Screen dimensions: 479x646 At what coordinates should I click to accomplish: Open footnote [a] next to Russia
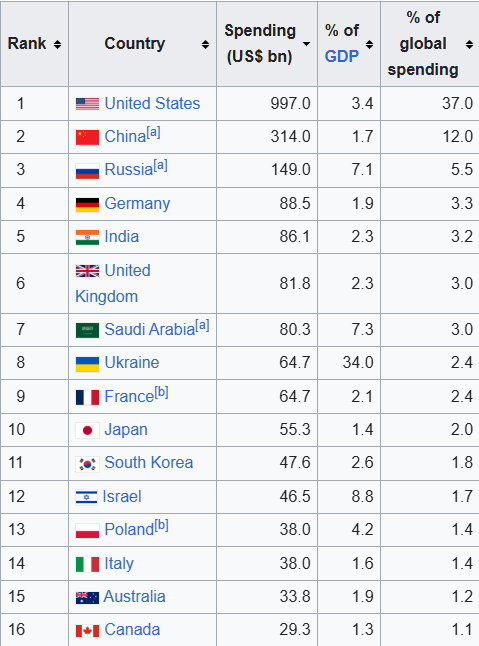click(160, 166)
